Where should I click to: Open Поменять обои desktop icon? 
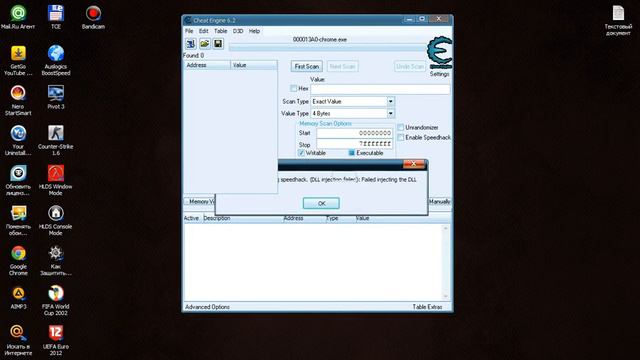(18, 220)
